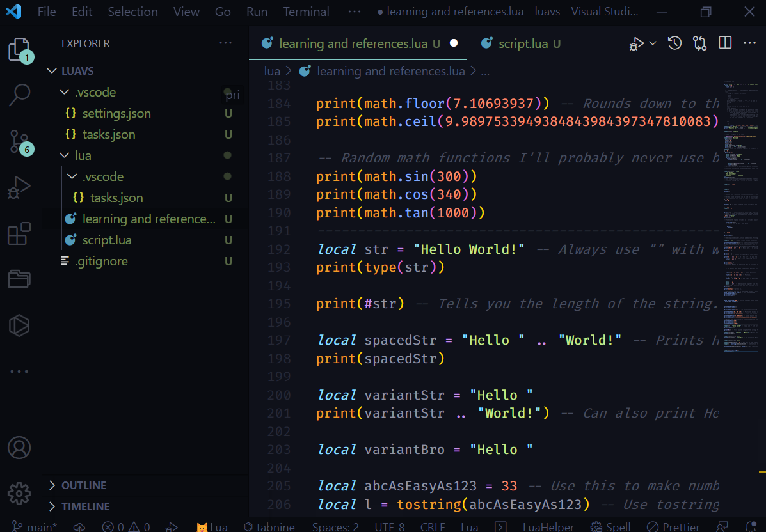Open script.lua in the explorer tree
Viewport: 766px width, 532px height.
point(145,240)
